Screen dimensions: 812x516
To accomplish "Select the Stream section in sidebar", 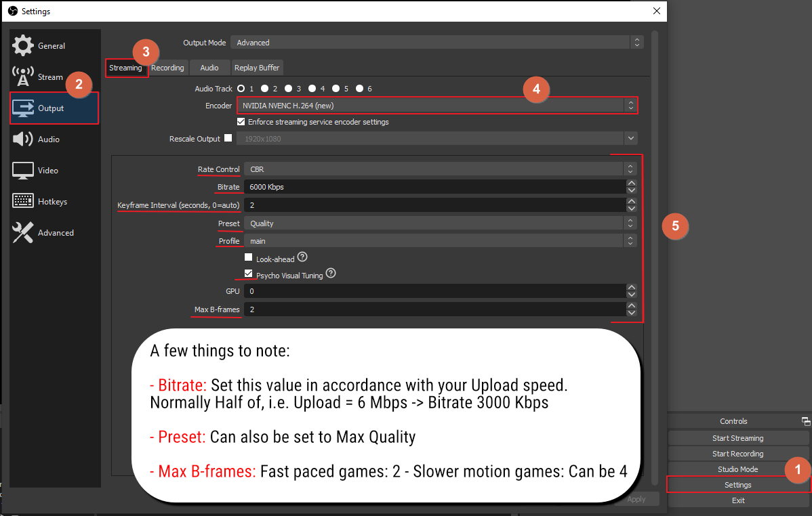I will 47,76.
